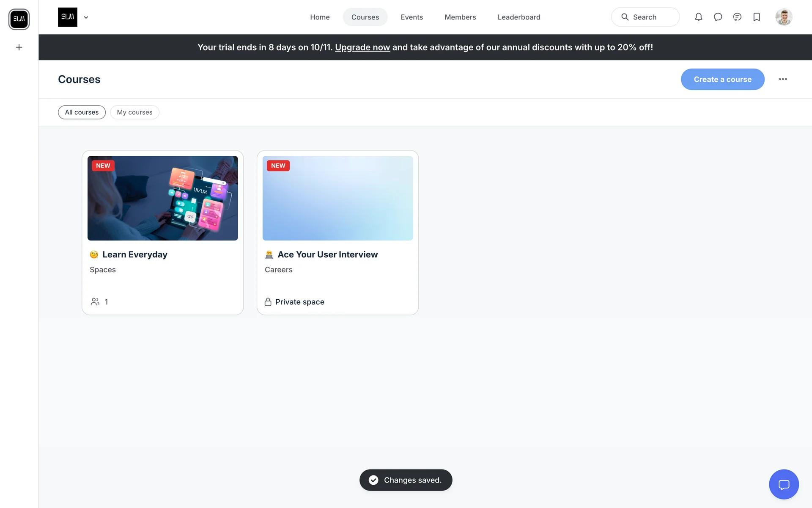Navigate to the Members tab
Screen dimensions: 812x508
click(460, 17)
